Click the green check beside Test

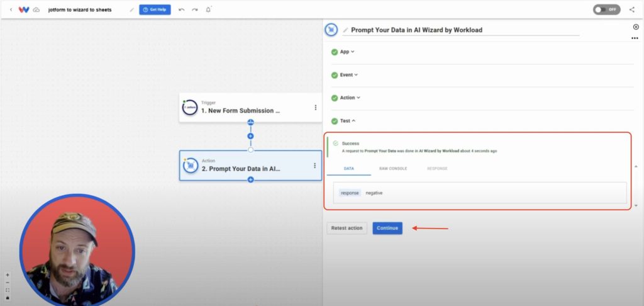click(x=335, y=122)
